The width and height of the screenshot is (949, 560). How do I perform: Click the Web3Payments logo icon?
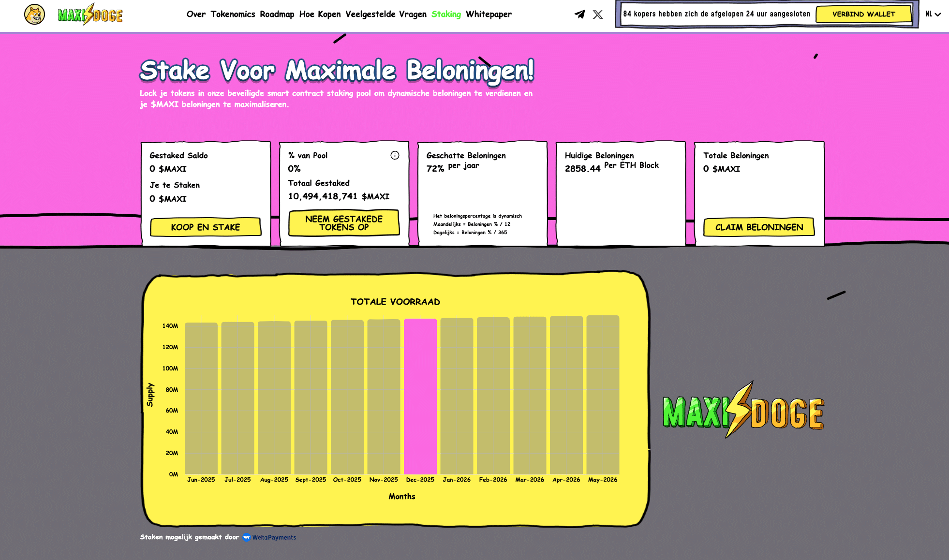tap(247, 537)
